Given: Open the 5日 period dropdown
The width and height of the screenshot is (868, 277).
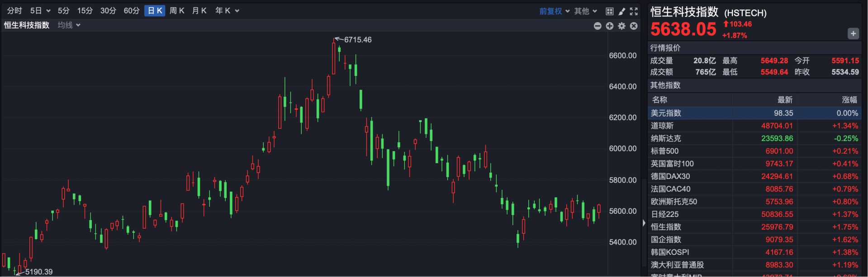Looking at the screenshot, I should click(x=40, y=11).
